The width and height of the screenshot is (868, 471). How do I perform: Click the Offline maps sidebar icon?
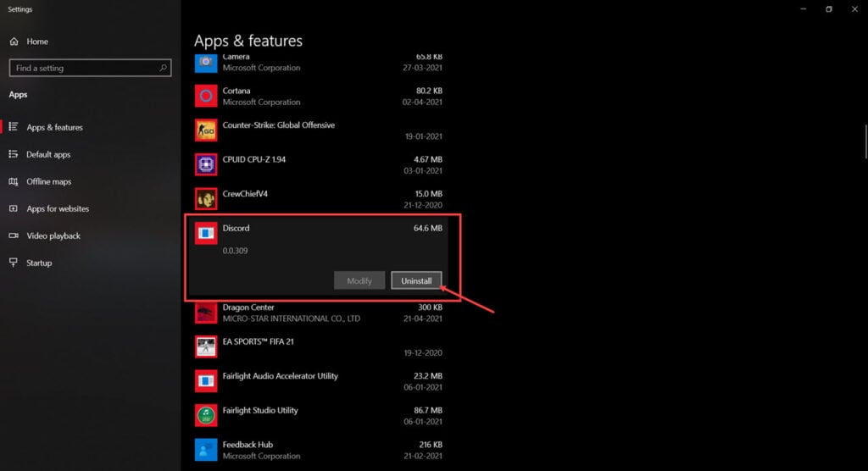tap(14, 181)
